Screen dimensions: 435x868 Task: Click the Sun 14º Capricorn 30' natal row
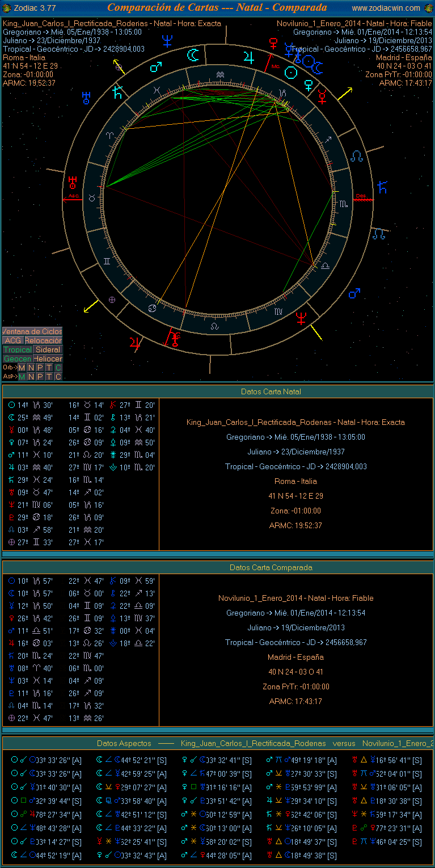coord(31,405)
